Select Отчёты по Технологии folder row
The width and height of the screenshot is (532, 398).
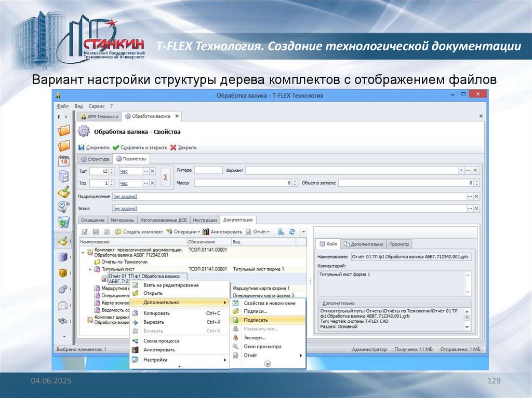[x=121, y=262]
